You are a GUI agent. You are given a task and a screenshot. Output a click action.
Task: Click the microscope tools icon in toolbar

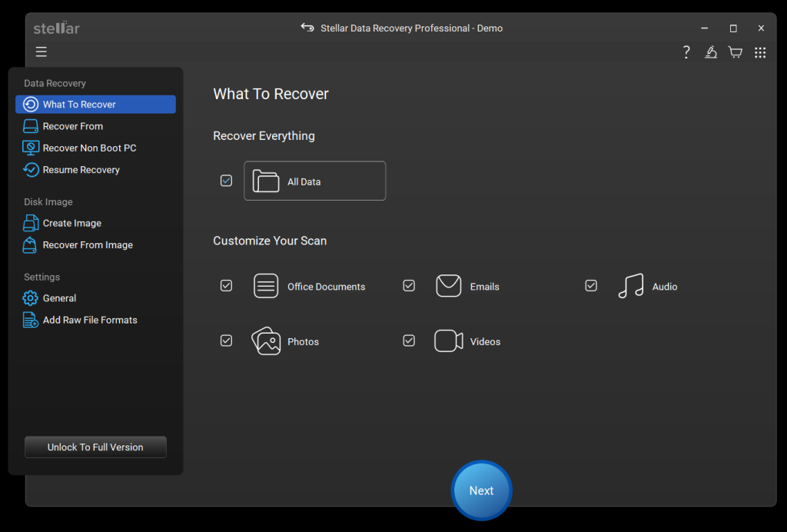pyautogui.click(x=711, y=52)
